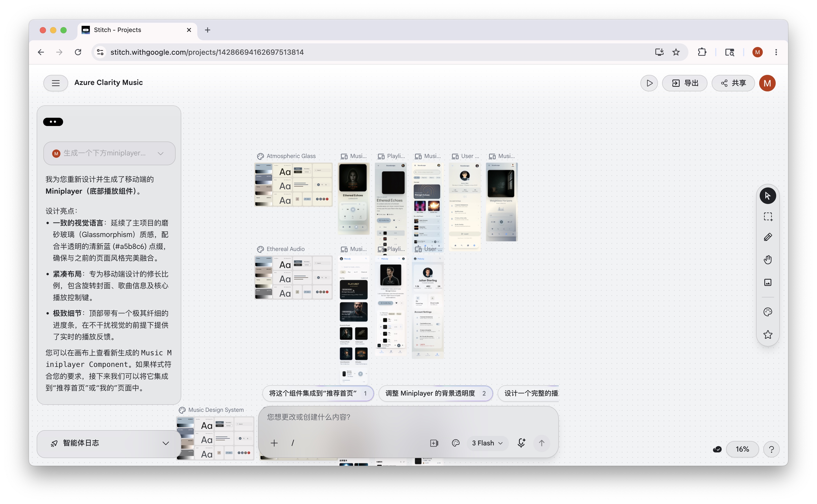
Task: Bookmark this page with the star icon
Action: [676, 52]
